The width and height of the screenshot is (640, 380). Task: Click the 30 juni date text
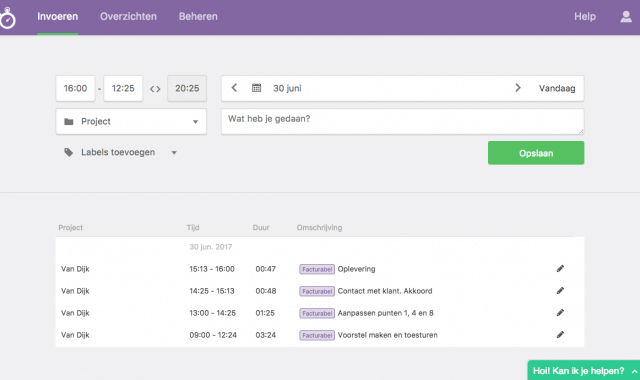pyautogui.click(x=287, y=88)
